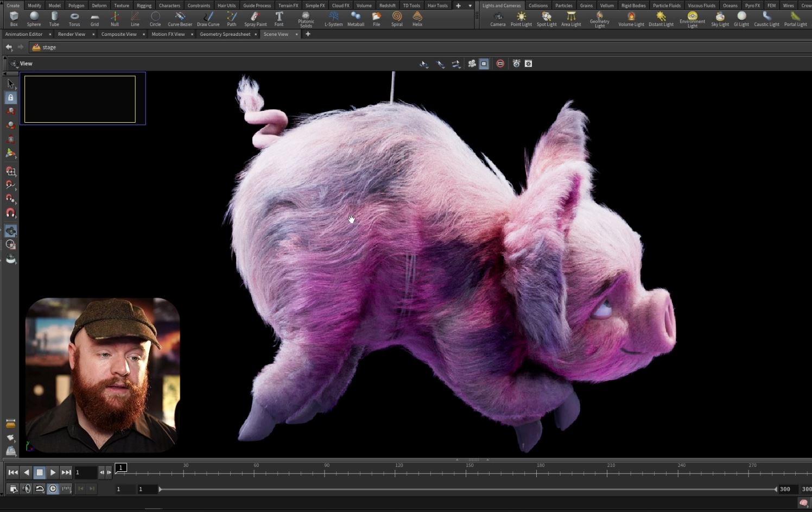Image resolution: width=812 pixels, height=512 pixels.
Task: Collapse the viewport left toolbar arrow
Action: click(x=4, y=73)
